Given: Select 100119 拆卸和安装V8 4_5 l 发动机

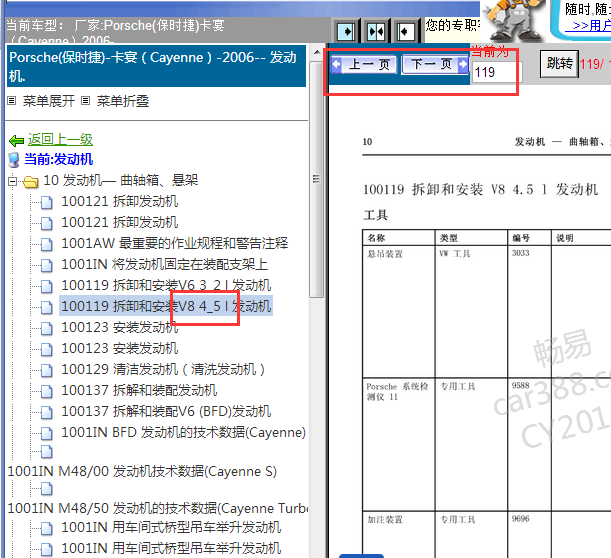Looking at the screenshot, I should coord(166,306).
